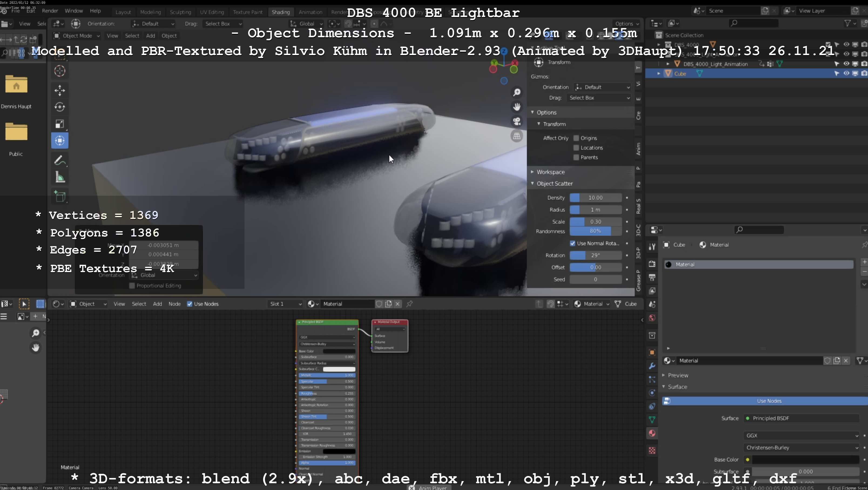The image size is (868, 490).
Task: Open Object Mode dropdown in viewport header
Action: click(76, 35)
